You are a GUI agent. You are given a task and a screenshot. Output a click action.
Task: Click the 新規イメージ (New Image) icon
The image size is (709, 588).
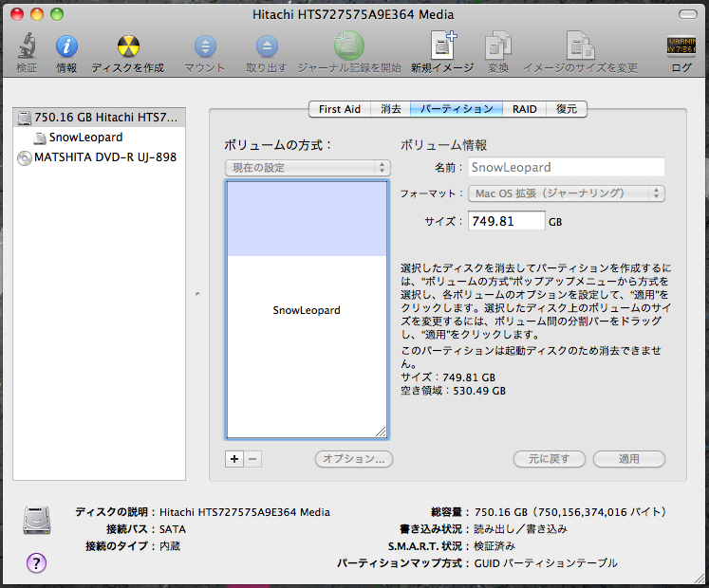443,45
